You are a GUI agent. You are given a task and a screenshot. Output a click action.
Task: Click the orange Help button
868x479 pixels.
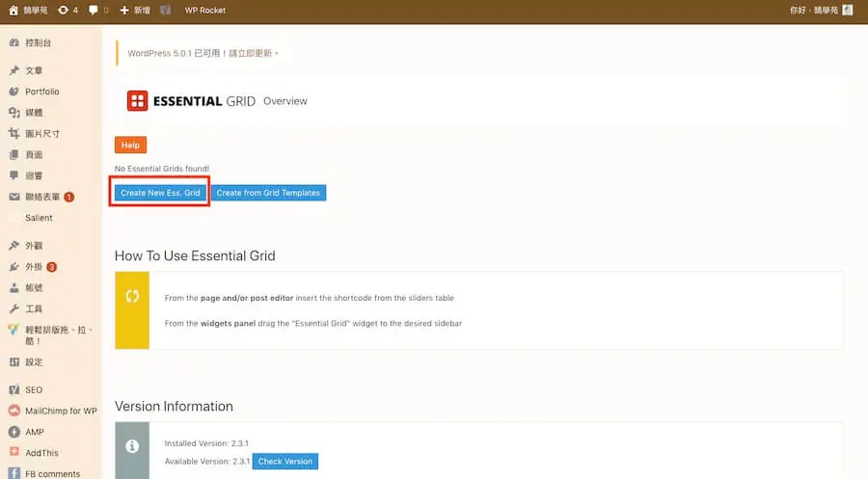point(130,145)
